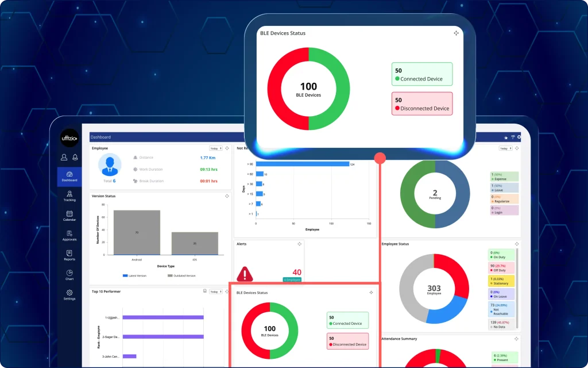Select Disconnected Device in the dashboard BLE widget
The image size is (588, 368).
click(347, 342)
